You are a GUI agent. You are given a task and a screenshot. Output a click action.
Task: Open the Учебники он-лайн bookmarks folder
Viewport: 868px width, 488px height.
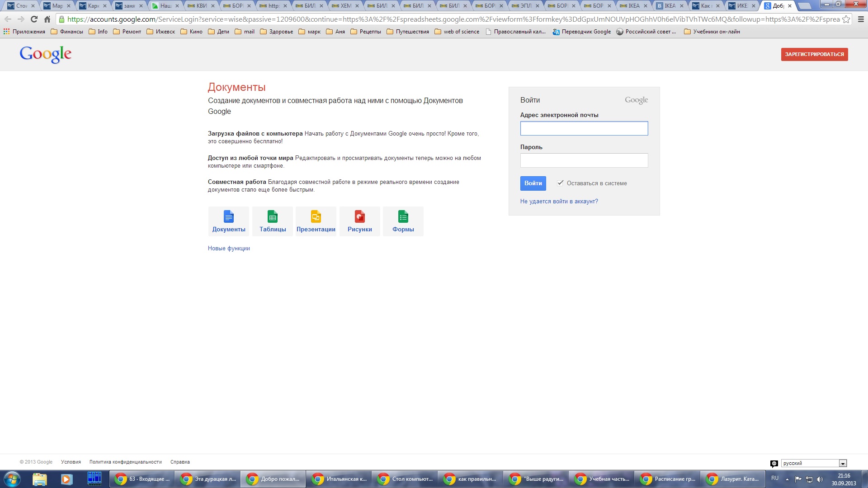712,32
